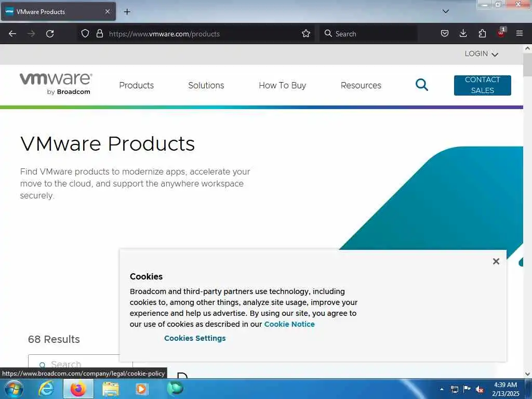This screenshot has width=532, height=399.
Task: Open a new browser tab
Action: (127, 11)
